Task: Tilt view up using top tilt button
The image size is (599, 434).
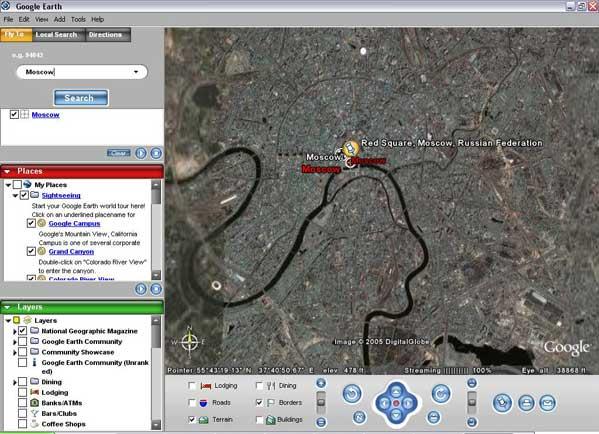Action: (x=472, y=383)
